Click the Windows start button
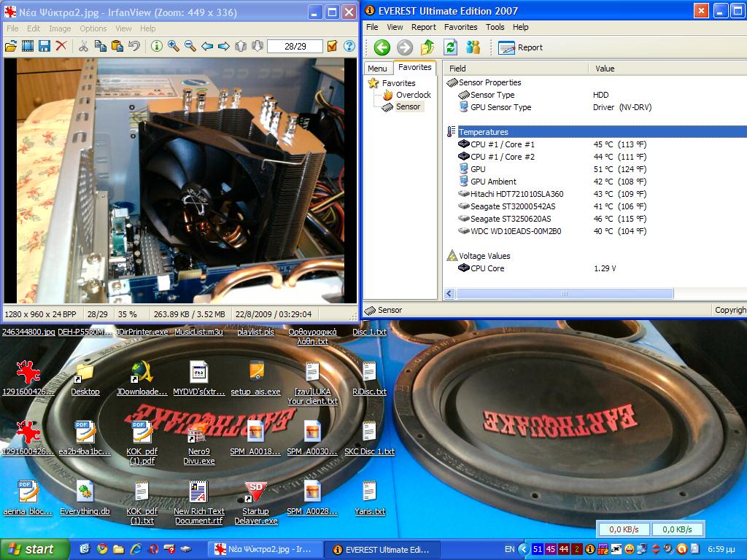 click(x=34, y=549)
